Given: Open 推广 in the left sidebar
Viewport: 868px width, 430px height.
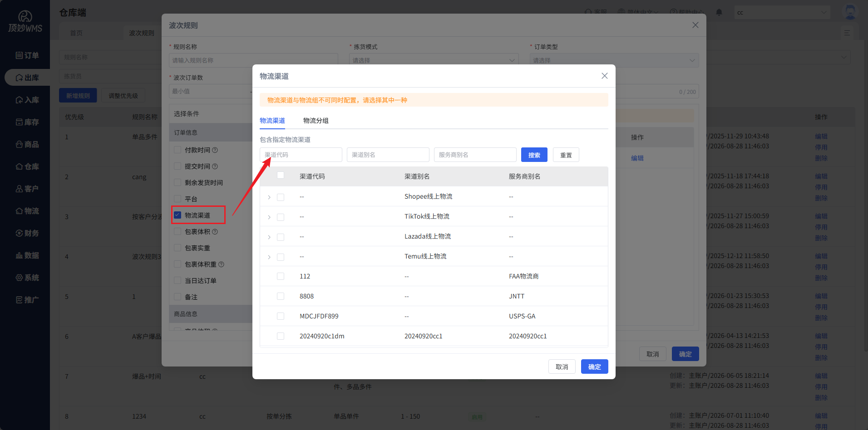Looking at the screenshot, I should click(27, 300).
